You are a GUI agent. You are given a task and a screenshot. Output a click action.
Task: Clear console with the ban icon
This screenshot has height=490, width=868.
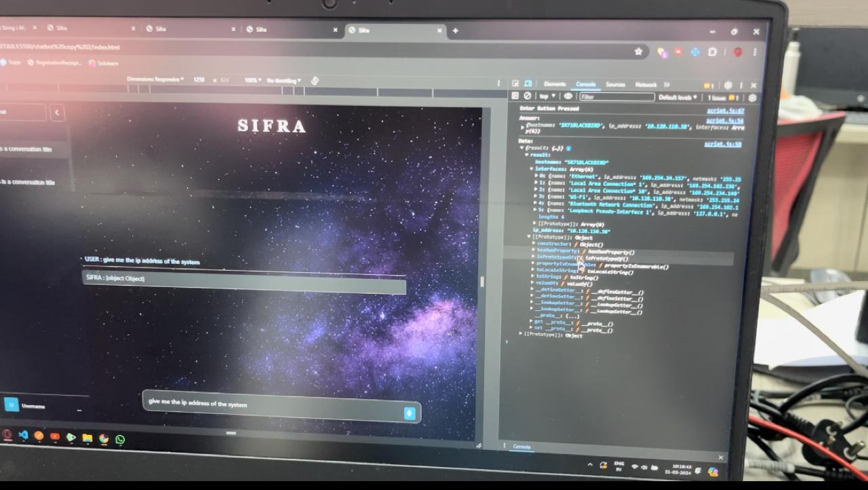click(x=527, y=96)
